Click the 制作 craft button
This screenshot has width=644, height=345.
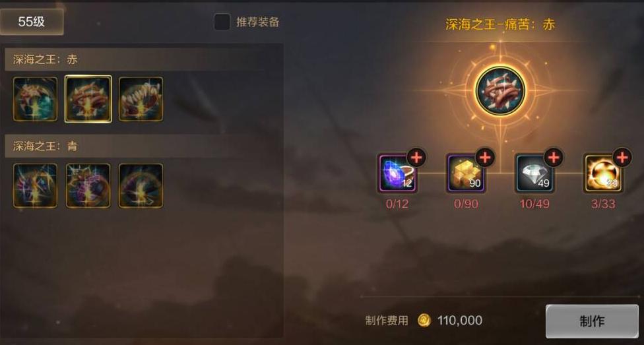[593, 321]
